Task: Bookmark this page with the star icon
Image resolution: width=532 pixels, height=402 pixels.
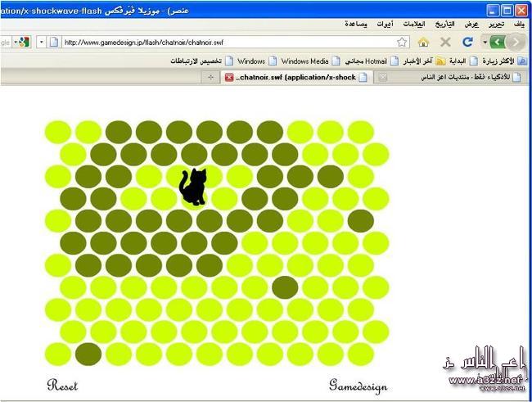Action: pyautogui.click(x=402, y=42)
